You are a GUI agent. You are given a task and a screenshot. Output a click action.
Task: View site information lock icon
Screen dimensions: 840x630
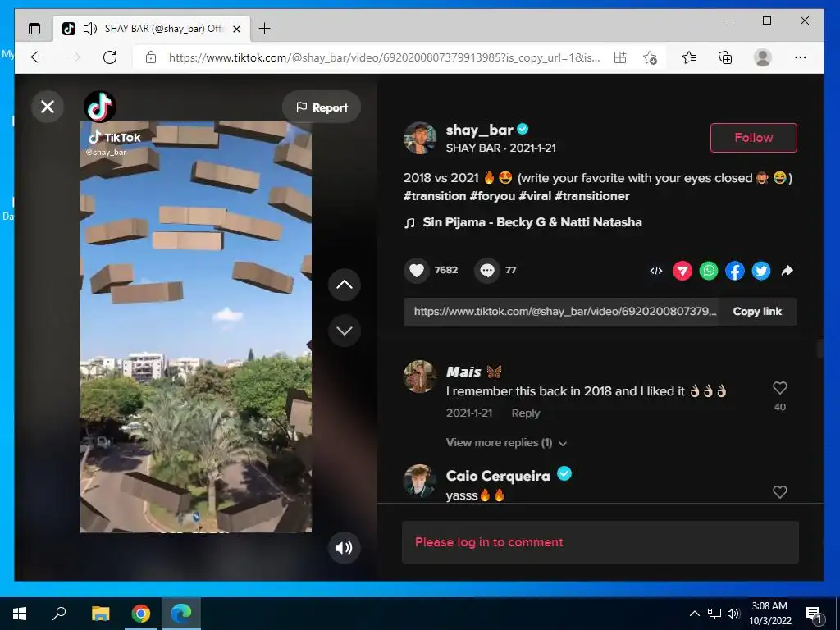[151, 57]
